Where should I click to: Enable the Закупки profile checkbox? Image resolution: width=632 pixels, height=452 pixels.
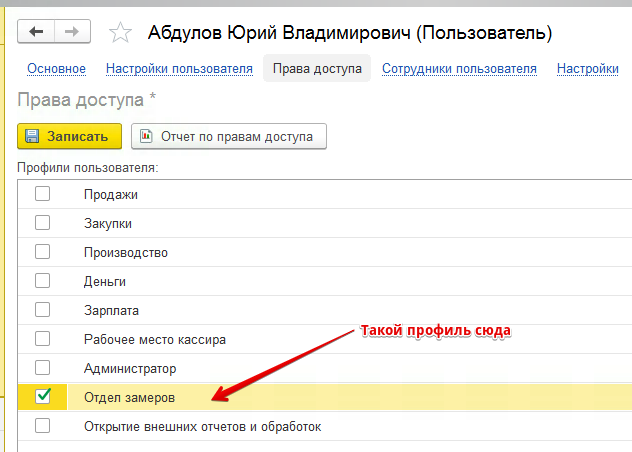[x=43, y=223]
